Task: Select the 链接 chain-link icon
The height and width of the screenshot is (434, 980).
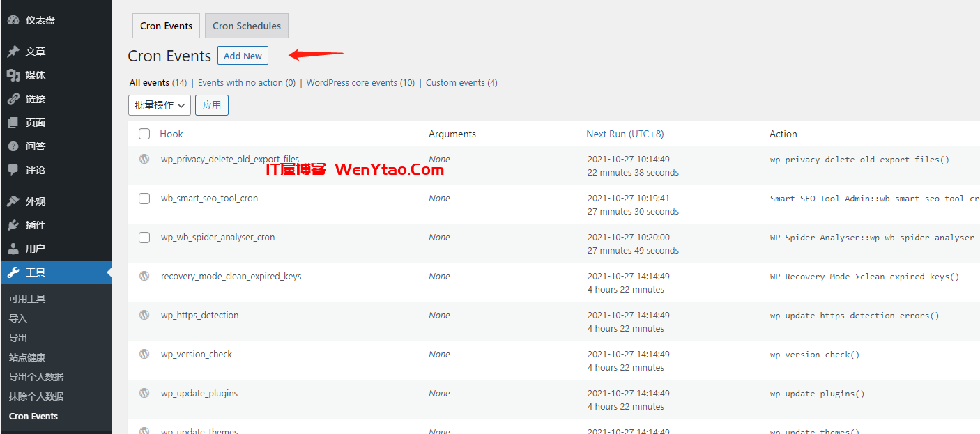Action: pyautogui.click(x=13, y=99)
